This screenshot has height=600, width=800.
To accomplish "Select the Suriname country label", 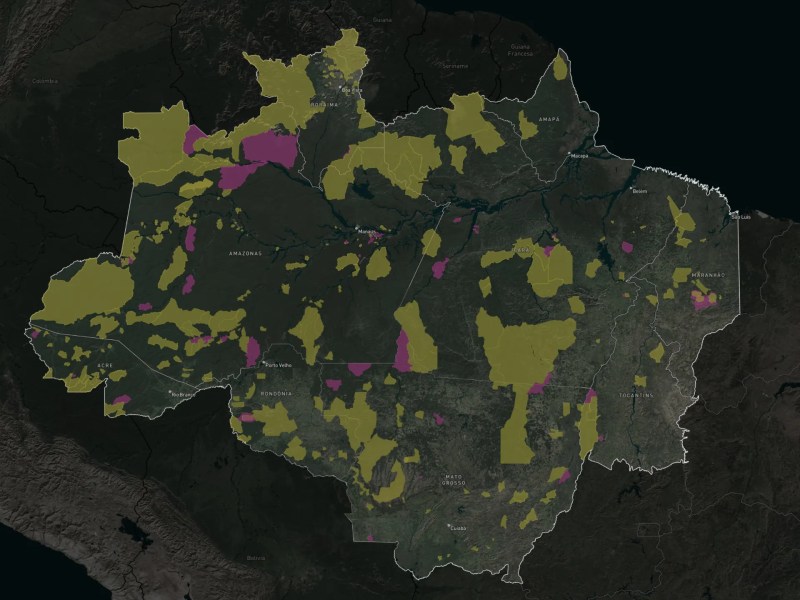I will pos(456,65).
